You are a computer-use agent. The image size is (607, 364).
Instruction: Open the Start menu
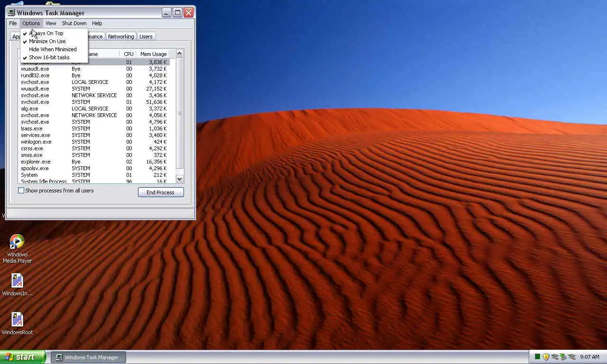(22, 357)
